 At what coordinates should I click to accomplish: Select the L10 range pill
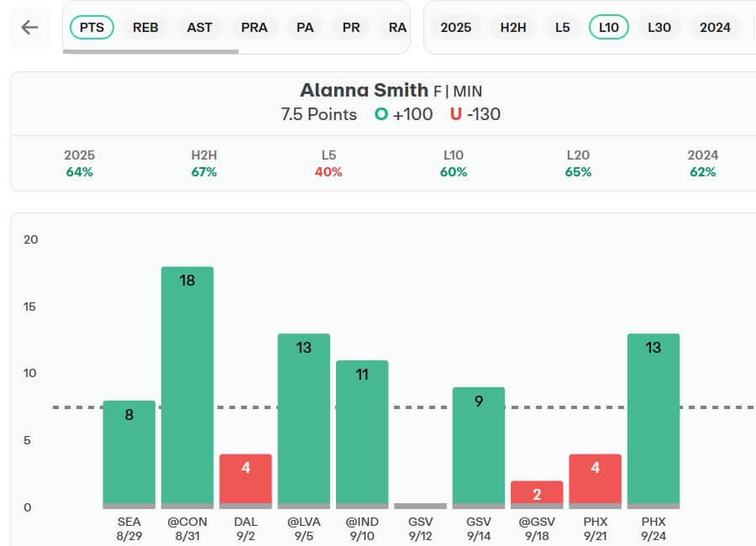609,28
